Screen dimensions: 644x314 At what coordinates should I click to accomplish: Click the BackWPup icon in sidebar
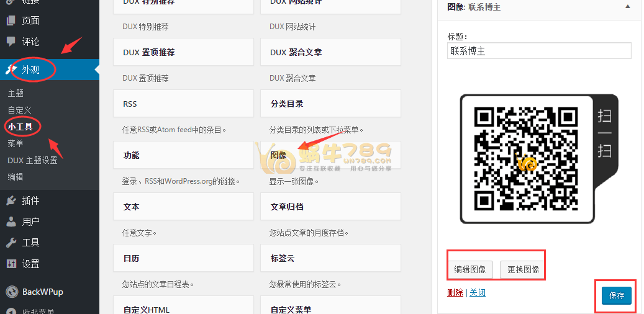[11, 292]
